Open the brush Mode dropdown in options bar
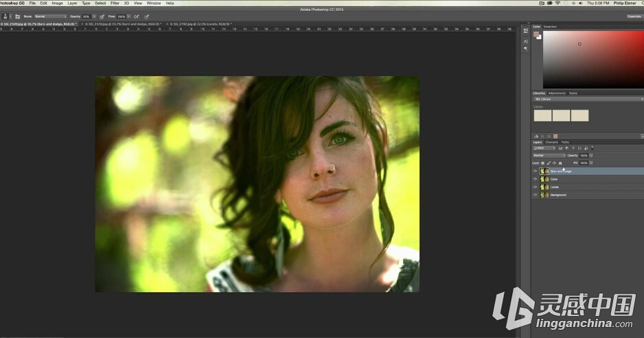Image resolution: width=644 pixels, height=338 pixels. pyautogui.click(x=50, y=16)
